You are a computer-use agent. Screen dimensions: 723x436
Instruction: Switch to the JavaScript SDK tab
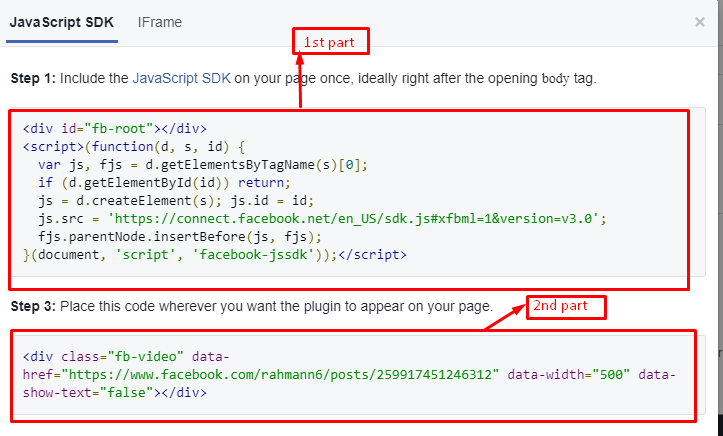(62, 23)
